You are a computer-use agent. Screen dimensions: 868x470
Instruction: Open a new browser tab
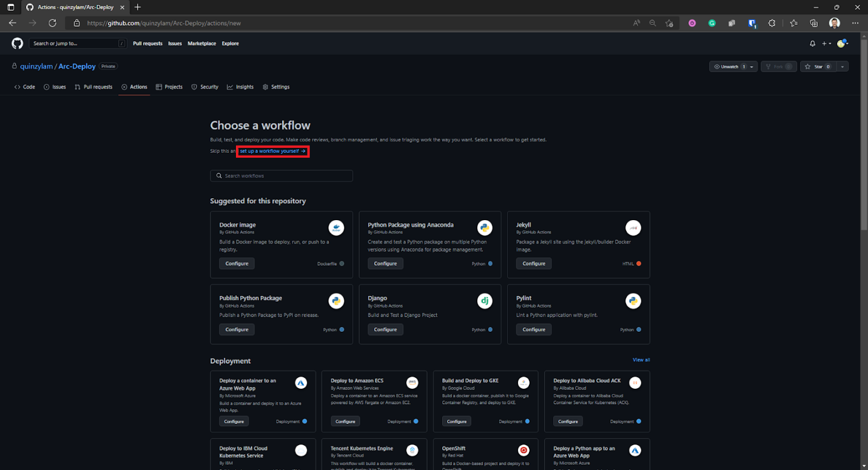[138, 7]
